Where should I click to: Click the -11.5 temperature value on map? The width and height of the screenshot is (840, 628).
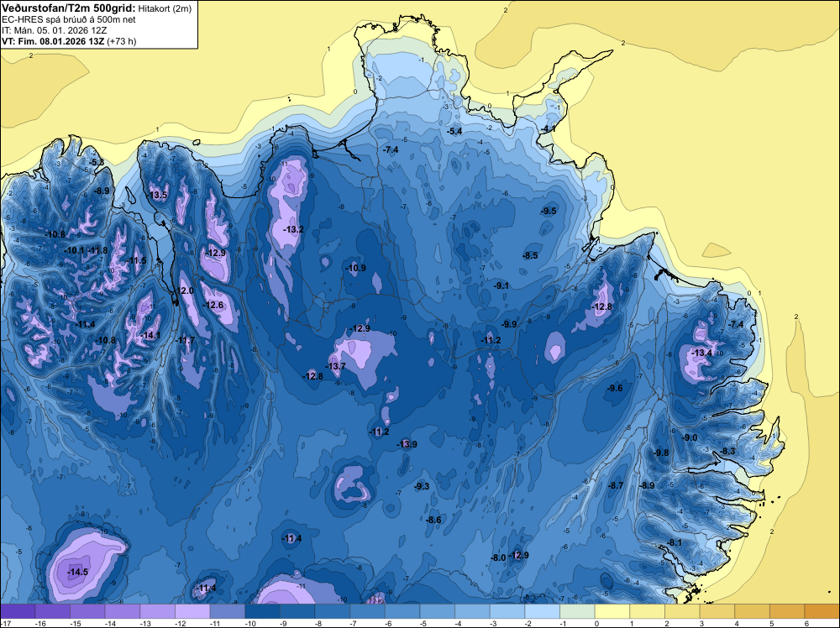click(x=137, y=261)
